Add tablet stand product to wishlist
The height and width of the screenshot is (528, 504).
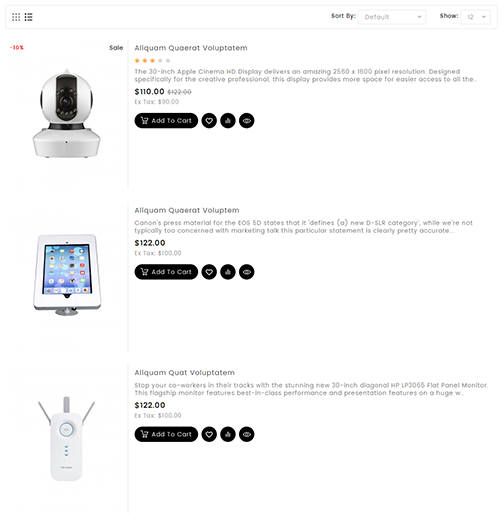coord(209,272)
